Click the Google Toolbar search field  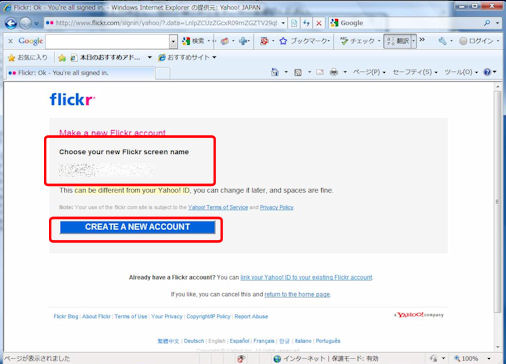coord(108,42)
